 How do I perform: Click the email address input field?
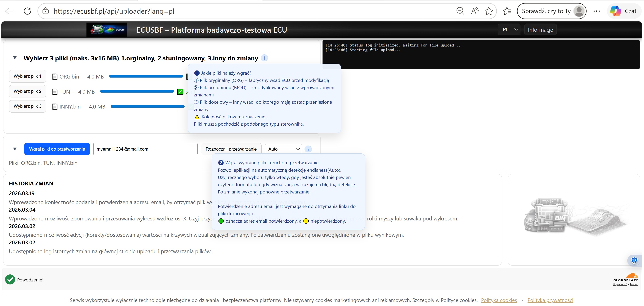click(x=145, y=149)
